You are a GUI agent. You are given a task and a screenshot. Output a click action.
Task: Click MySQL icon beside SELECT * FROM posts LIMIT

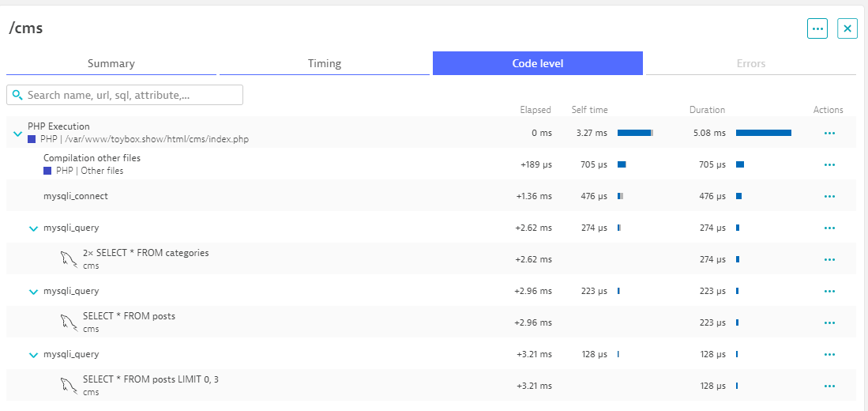click(68, 385)
